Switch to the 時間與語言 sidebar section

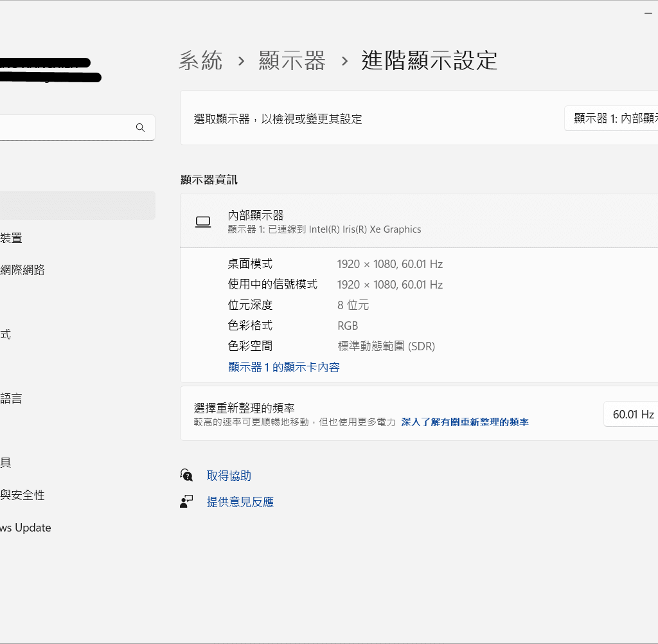(x=12, y=398)
